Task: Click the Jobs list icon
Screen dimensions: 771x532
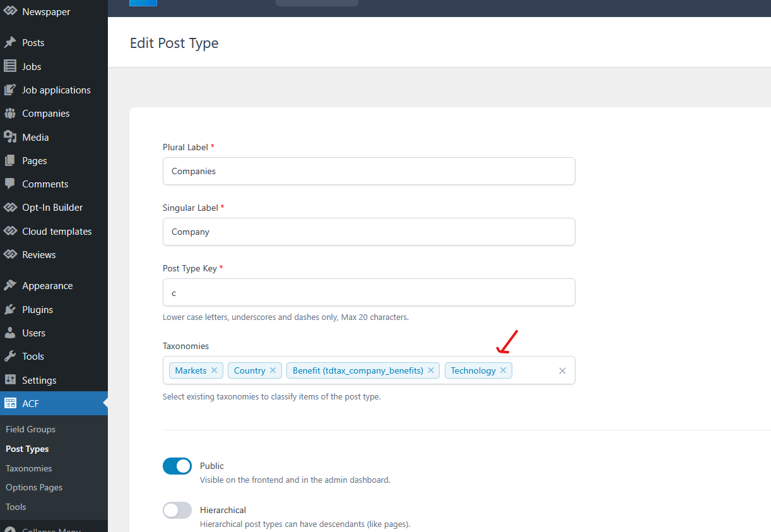Action: [10, 66]
